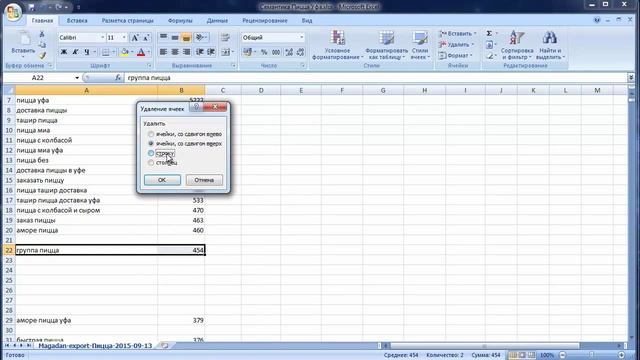Select "ячейки, со сдвигом вверх" option
640x360 pixels.
[186, 144]
